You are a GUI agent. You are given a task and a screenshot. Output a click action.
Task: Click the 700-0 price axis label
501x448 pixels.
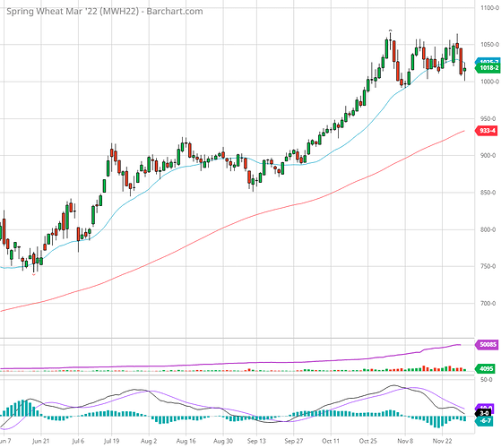[488, 303]
